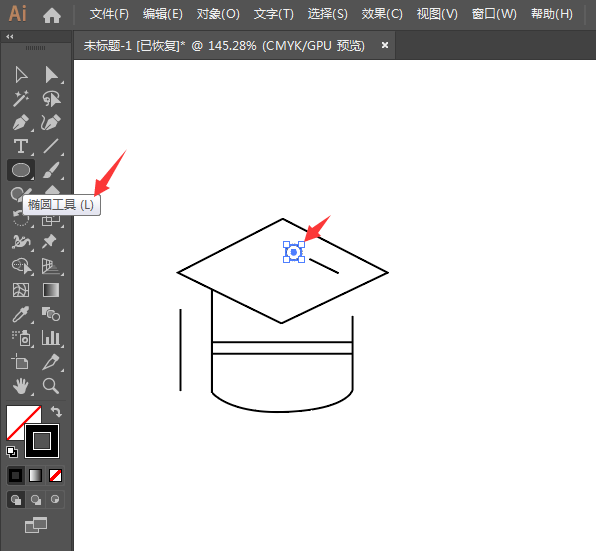
Task: Select the Direct Selection tool
Action: [51, 74]
